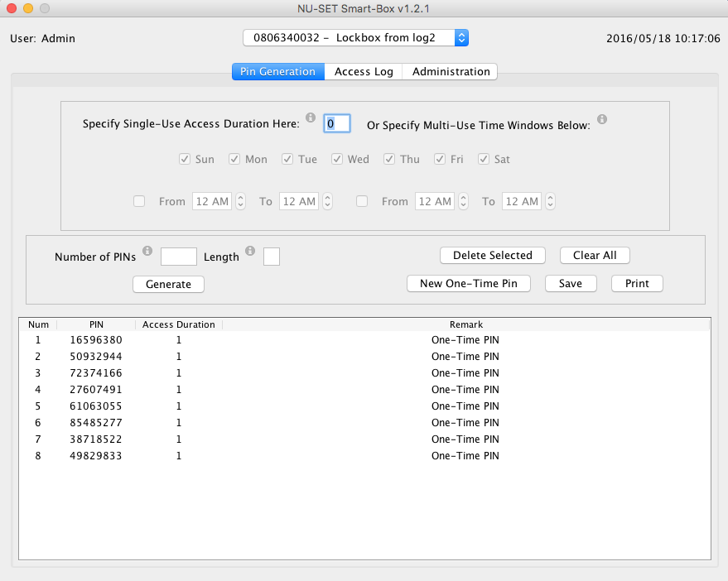Screen dimensions: 728x581
Task: Switch to the Access Log tab
Action: [364, 71]
